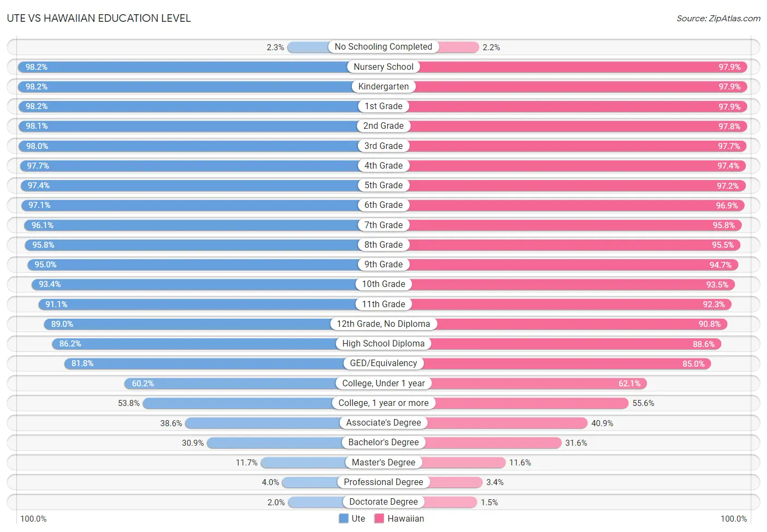The width and height of the screenshot is (767, 532).
Task: Click the Hawaiian bar for Associate's Degree
Action: (507, 423)
